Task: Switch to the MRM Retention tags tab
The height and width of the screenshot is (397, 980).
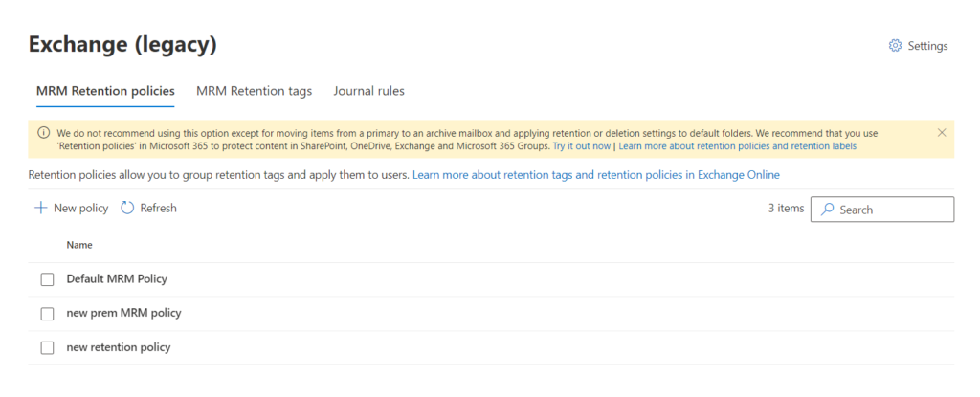Action: [254, 91]
